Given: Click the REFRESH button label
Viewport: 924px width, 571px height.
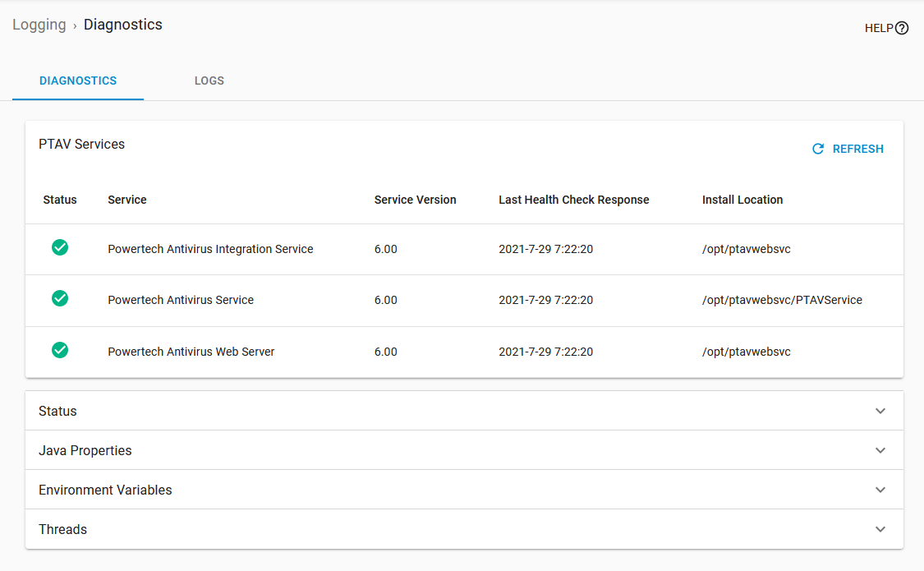Looking at the screenshot, I should [x=858, y=149].
